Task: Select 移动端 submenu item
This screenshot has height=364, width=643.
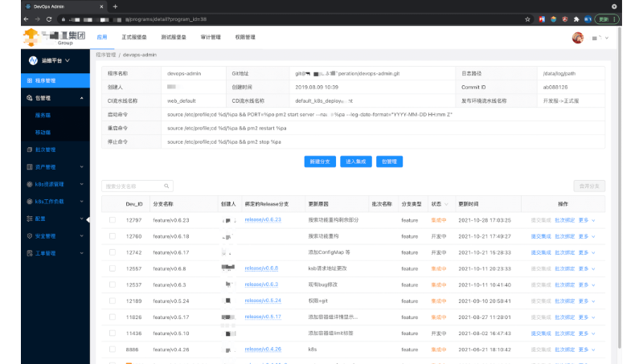Action: (43, 133)
